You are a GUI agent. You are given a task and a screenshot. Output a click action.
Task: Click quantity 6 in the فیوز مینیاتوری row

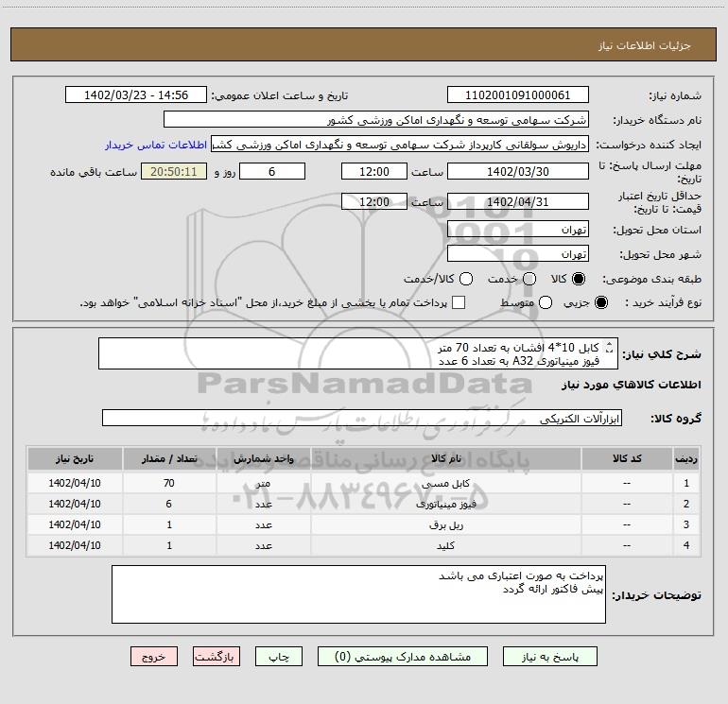[169, 504]
